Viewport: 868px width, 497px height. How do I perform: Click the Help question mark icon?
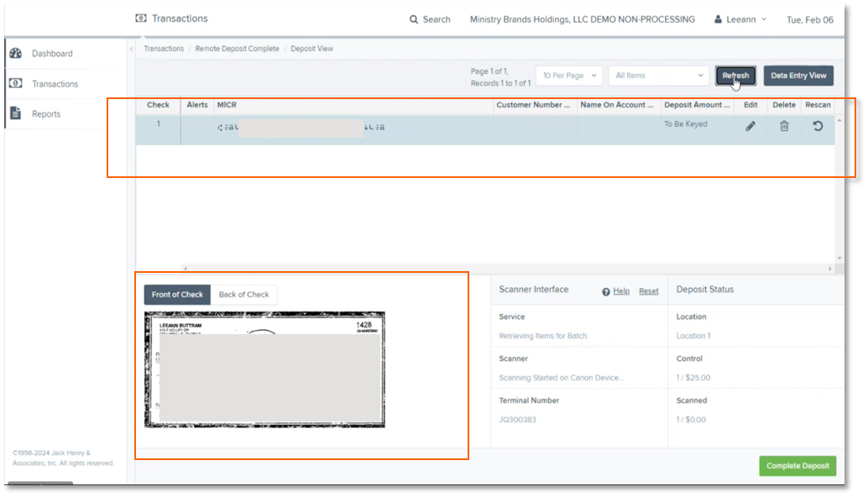click(x=606, y=291)
